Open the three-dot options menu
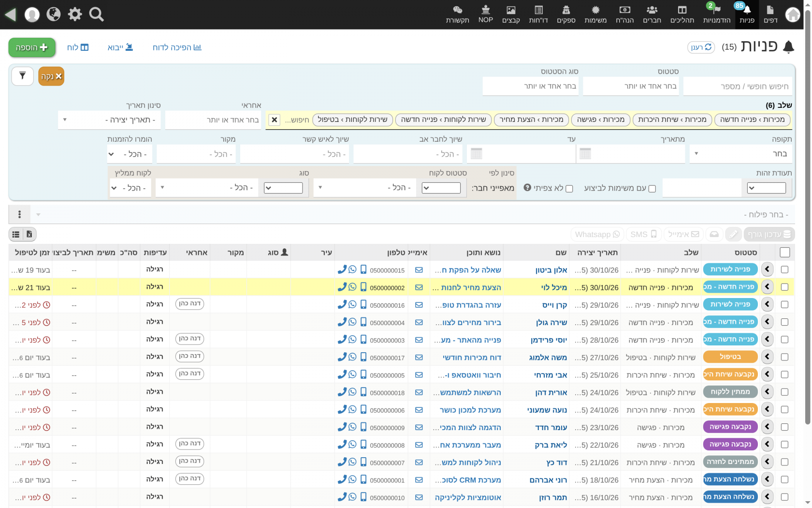The width and height of the screenshot is (812, 508). point(19,214)
